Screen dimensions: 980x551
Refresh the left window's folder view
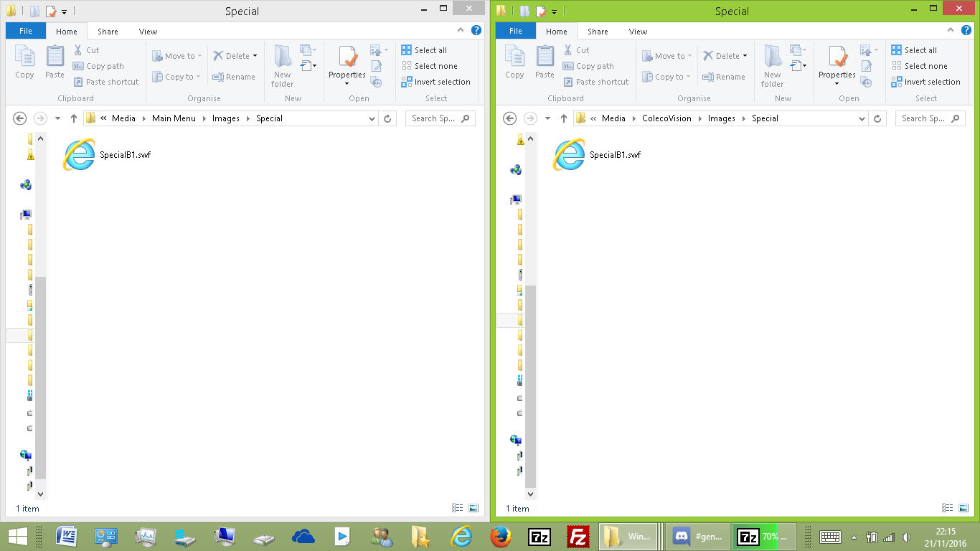pos(388,118)
